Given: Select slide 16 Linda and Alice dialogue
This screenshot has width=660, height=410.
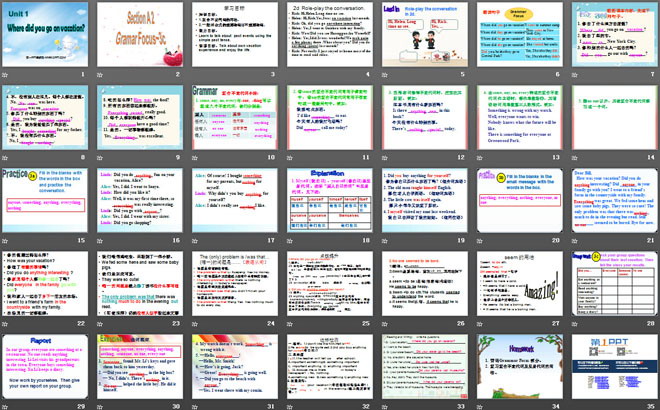Looking at the screenshot, I should click(140, 200).
